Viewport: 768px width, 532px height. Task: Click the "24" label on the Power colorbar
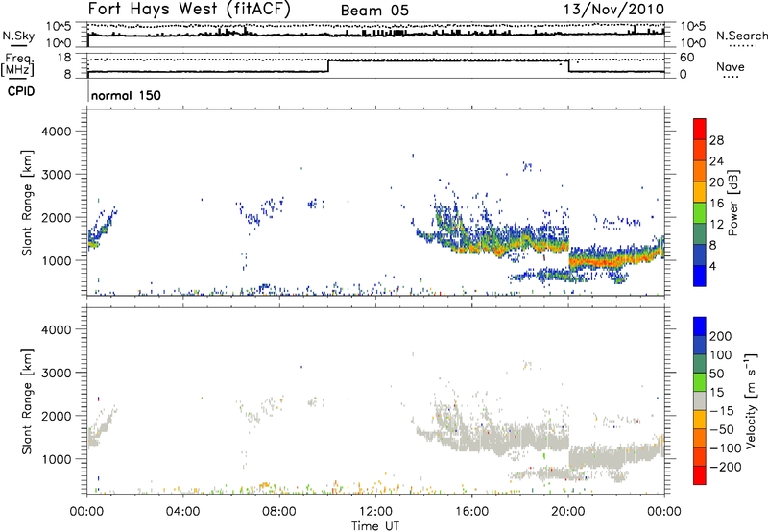[x=716, y=161]
